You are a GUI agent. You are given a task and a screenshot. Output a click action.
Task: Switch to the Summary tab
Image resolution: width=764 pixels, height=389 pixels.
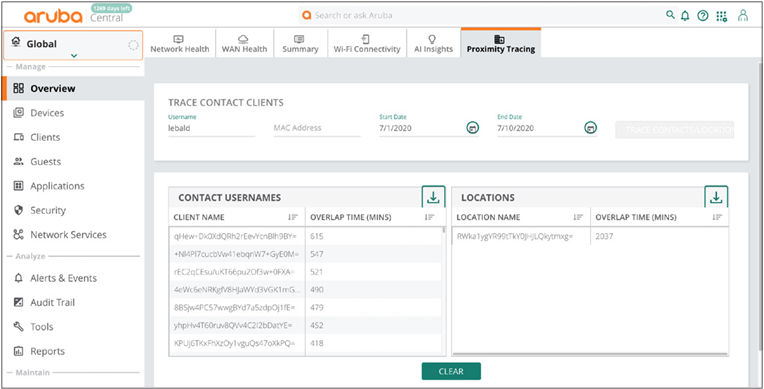coord(300,43)
